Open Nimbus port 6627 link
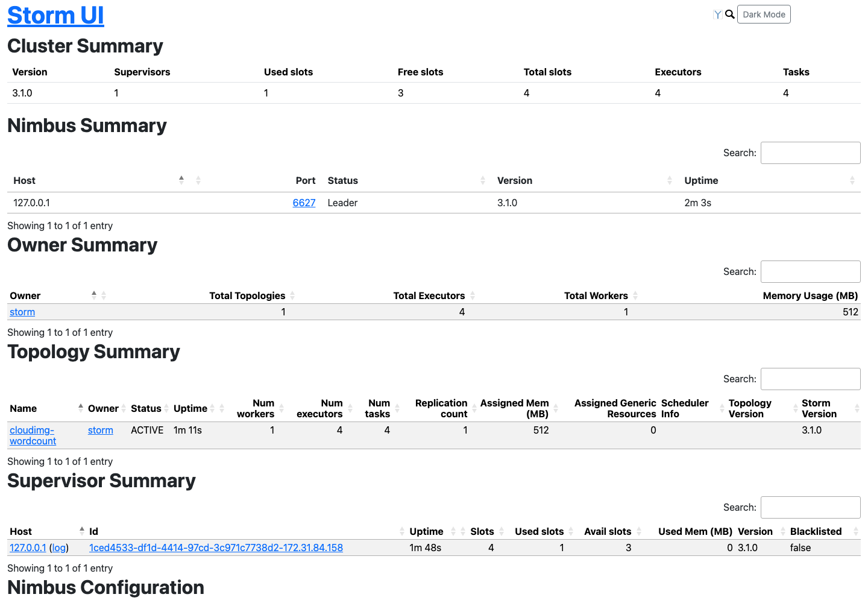 304,203
